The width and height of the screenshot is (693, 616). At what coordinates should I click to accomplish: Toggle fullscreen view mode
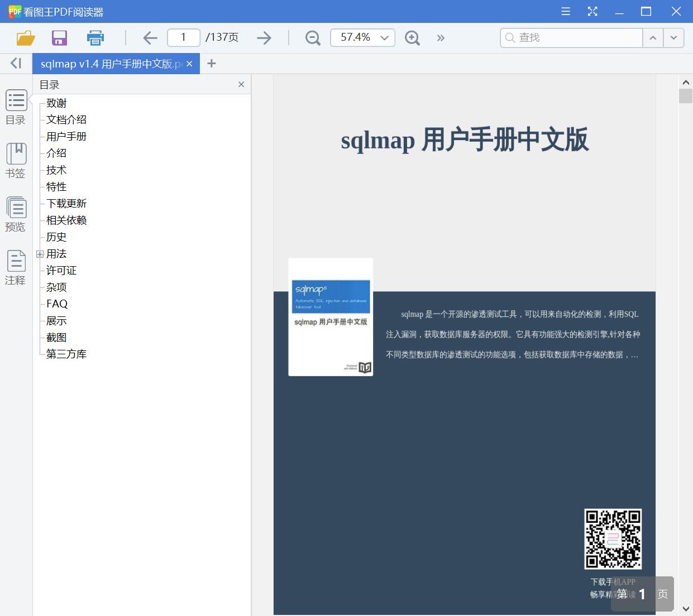click(592, 11)
